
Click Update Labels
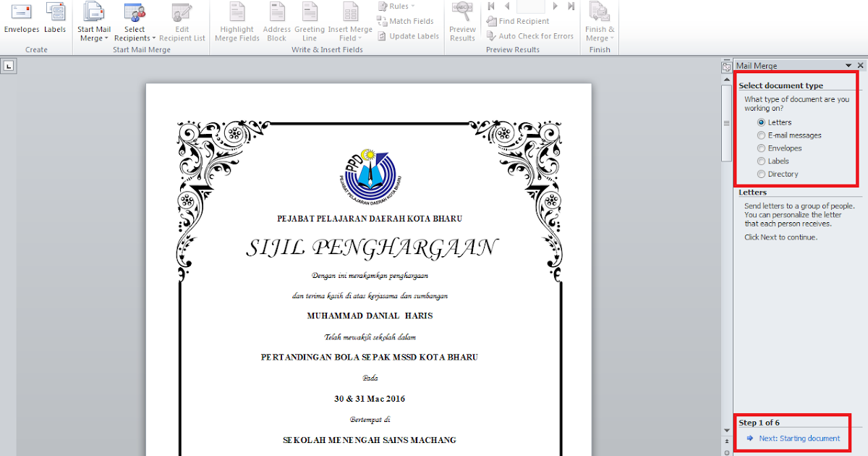click(x=408, y=35)
